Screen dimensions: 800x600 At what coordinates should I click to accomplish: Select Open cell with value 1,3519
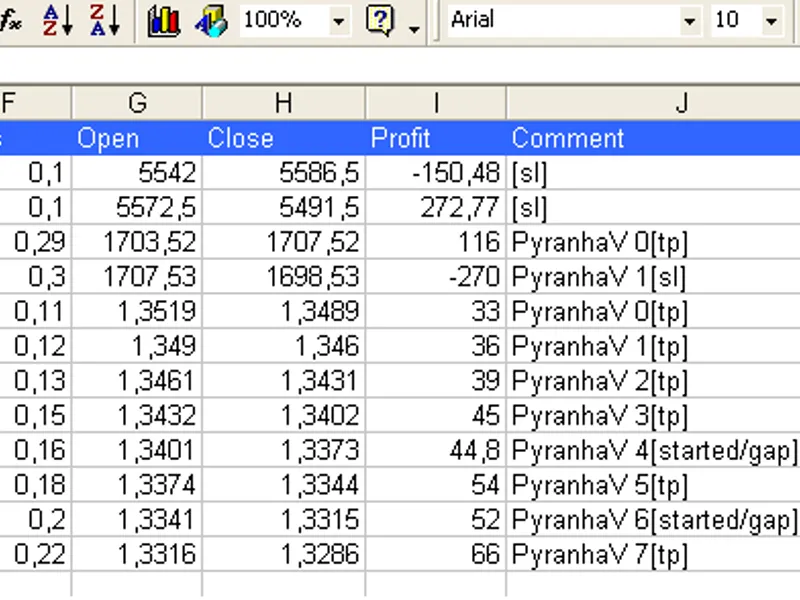coord(137,312)
